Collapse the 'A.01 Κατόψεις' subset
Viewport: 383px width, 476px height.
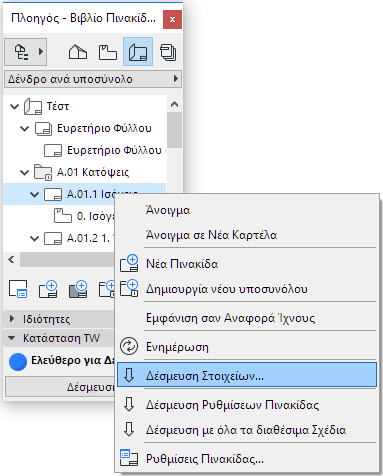(24, 172)
